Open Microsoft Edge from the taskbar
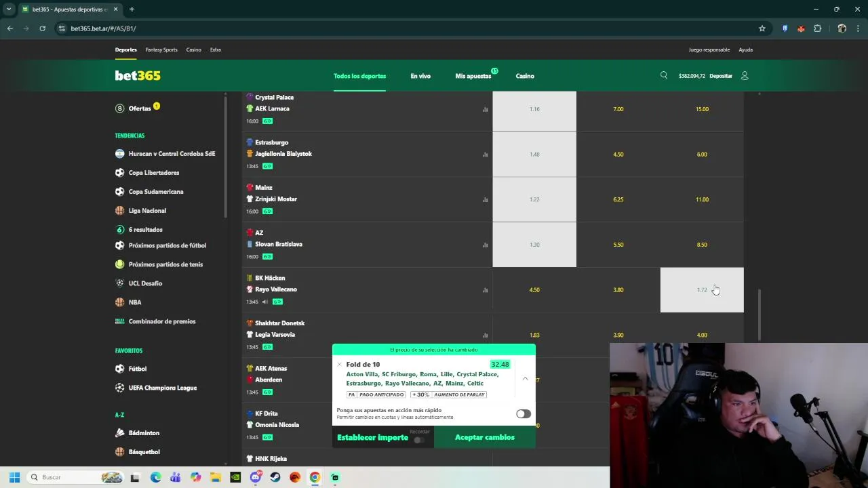868x488 pixels. click(x=155, y=477)
